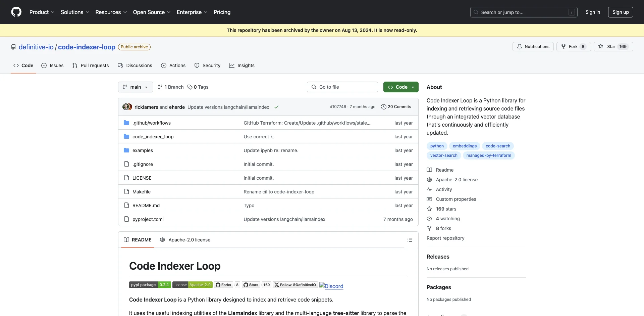The image size is (644, 316).
Task: Click the code-search topic tag
Action: pyautogui.click(x=498, y=146)
